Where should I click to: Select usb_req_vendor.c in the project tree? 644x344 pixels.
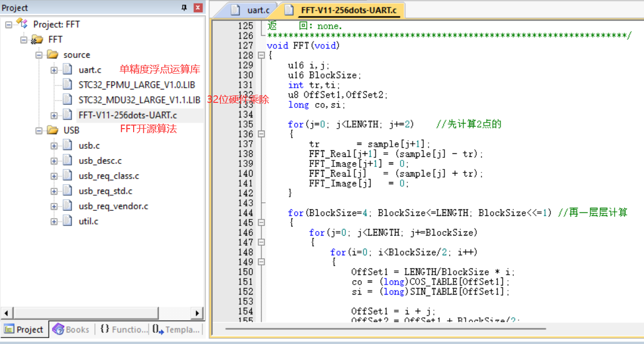(x=113, y=206)
